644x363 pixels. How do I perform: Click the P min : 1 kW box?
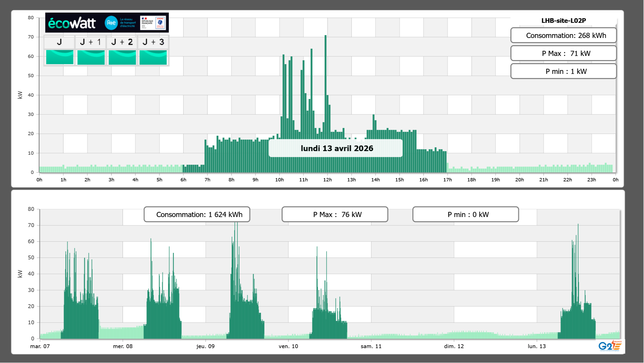(x=563, y=71)
